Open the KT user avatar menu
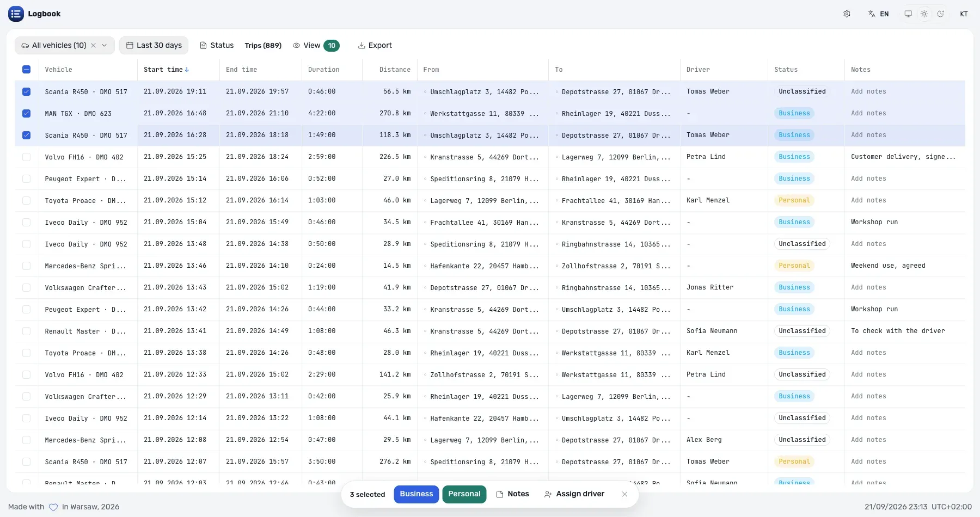The image size is (980, 517). [x=964, y=14]
